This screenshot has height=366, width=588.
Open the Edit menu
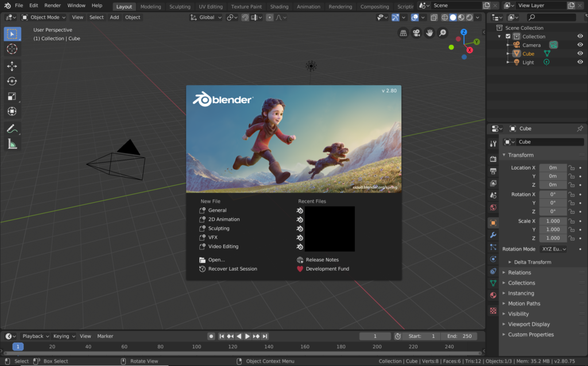click(33, 5)
